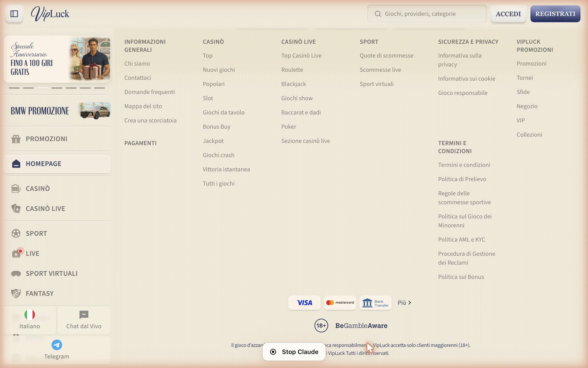Open the Baccarat e dadi link
The height and width of the screenshot is (368, 588).
pos(301,112)
